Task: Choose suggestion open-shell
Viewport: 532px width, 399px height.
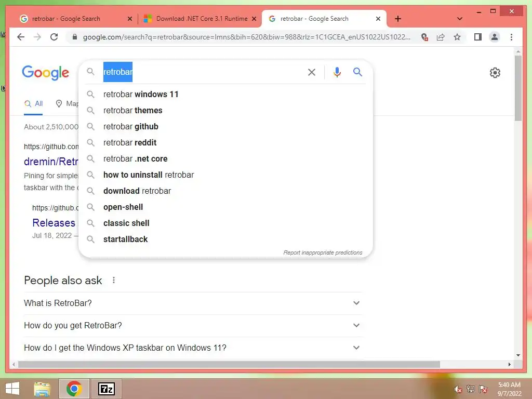Action: 225,207
